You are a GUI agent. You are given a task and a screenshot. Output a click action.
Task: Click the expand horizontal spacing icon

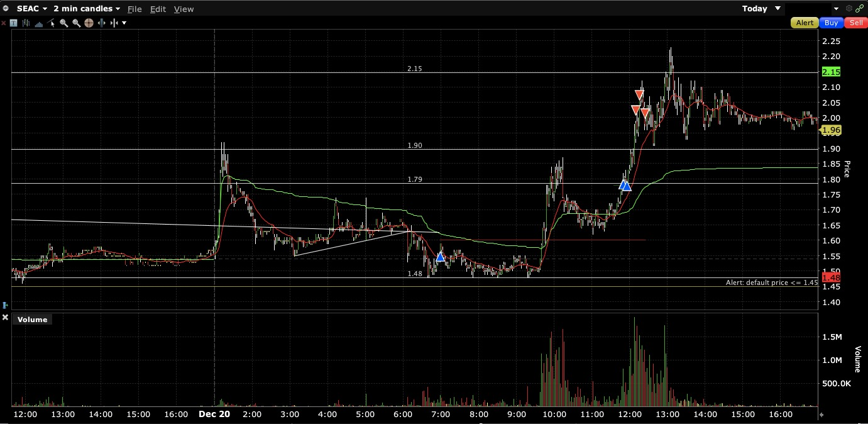(102, 23)
